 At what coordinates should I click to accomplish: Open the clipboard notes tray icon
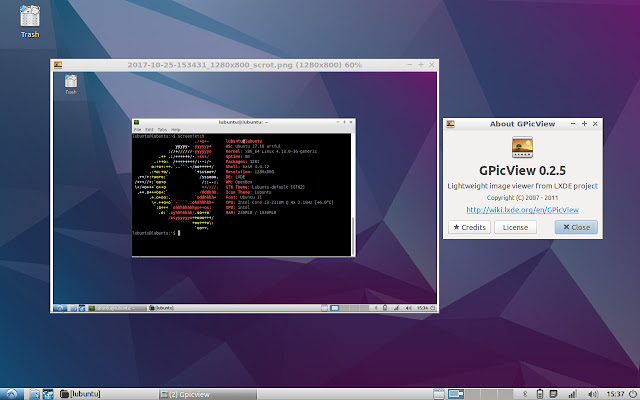554,393
